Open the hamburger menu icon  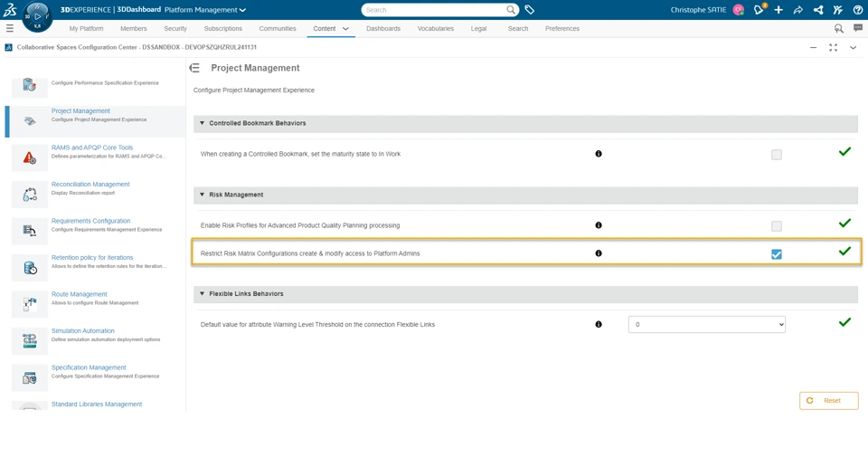pos(9,28)
